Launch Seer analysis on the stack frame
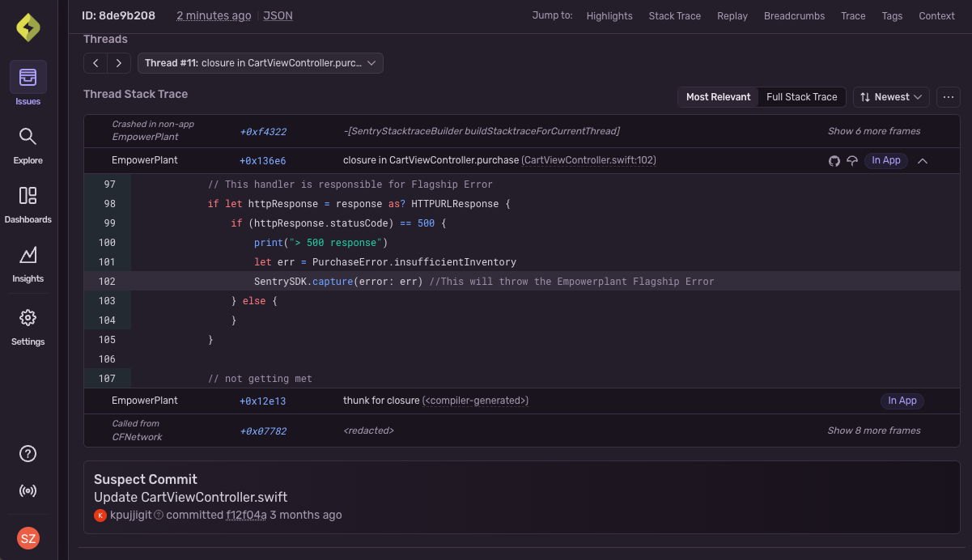The width and height of the screenshot is (972, 560). (853, 161)
